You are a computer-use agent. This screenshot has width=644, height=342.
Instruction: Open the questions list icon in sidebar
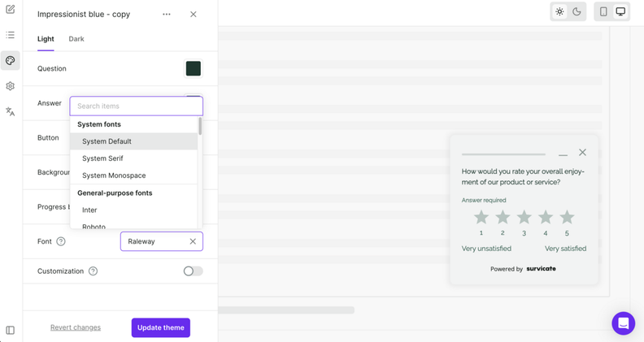point(11,35)
